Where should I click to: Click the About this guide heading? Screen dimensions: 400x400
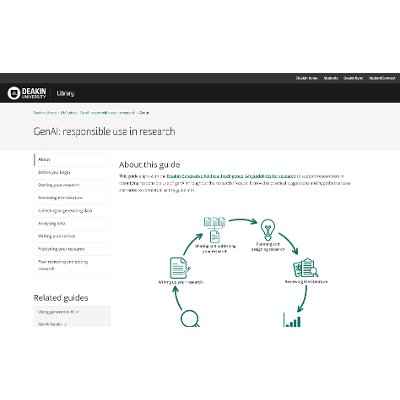150,165
